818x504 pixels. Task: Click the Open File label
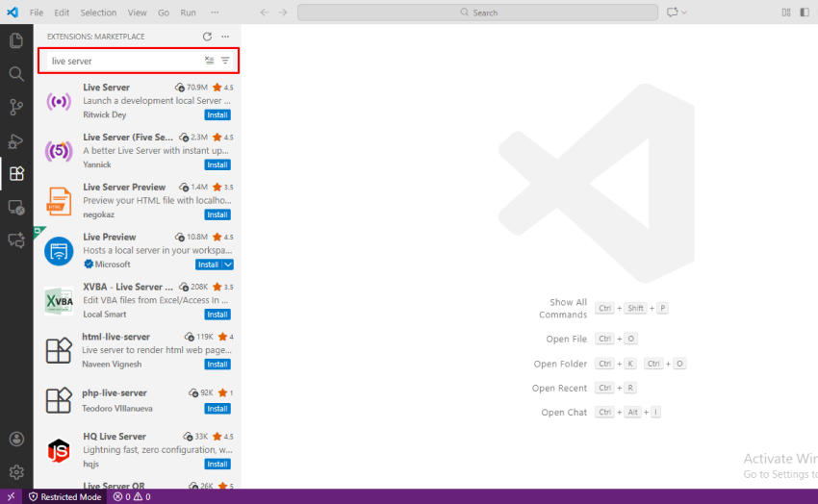[x=566, y=339]
